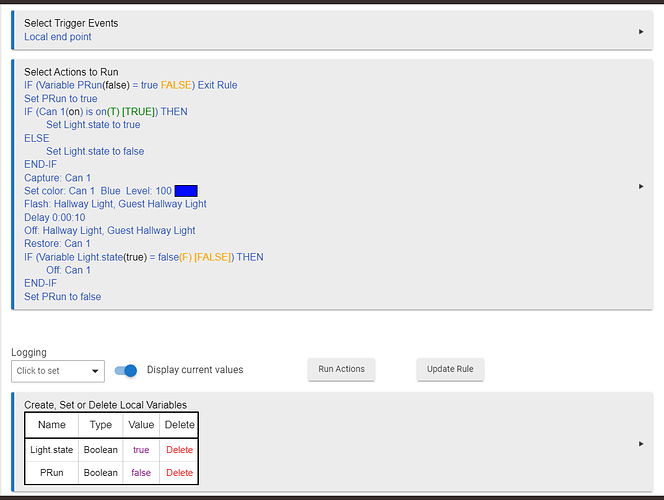Delete the Light.state variable
The height and width of the screenshot is (500, 664).
click(180, 450)
